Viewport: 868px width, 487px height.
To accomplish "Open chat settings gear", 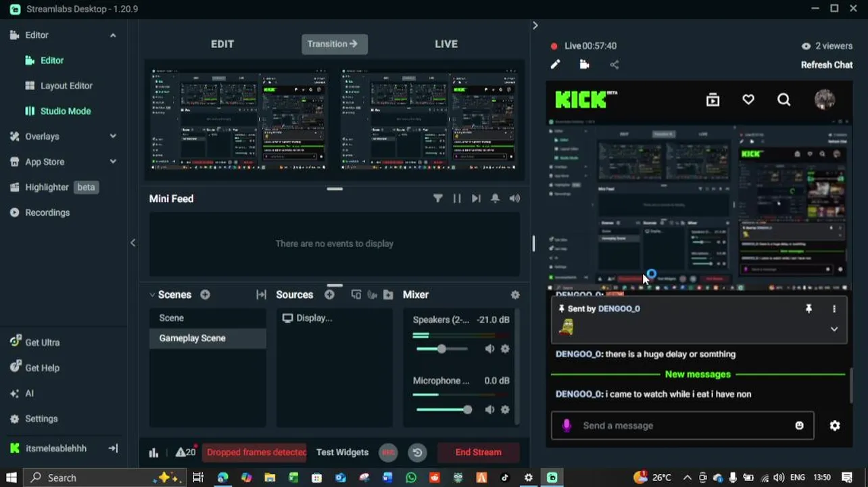I will pyautogui.click(x=835, y=425).
